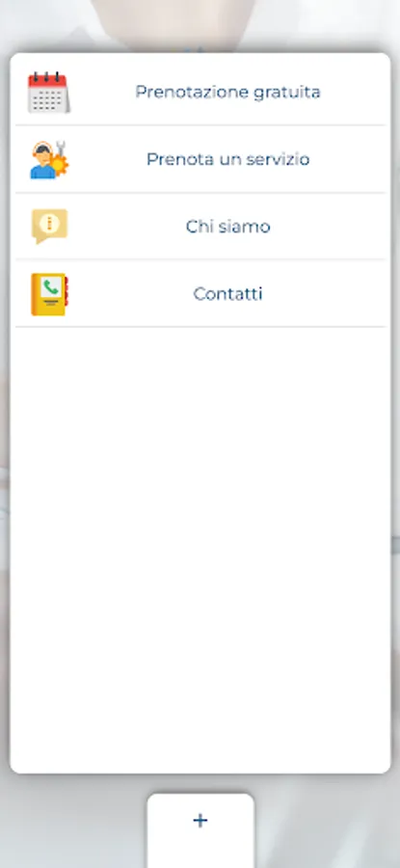Click the orange gear in the service icon

pos(59,164)
